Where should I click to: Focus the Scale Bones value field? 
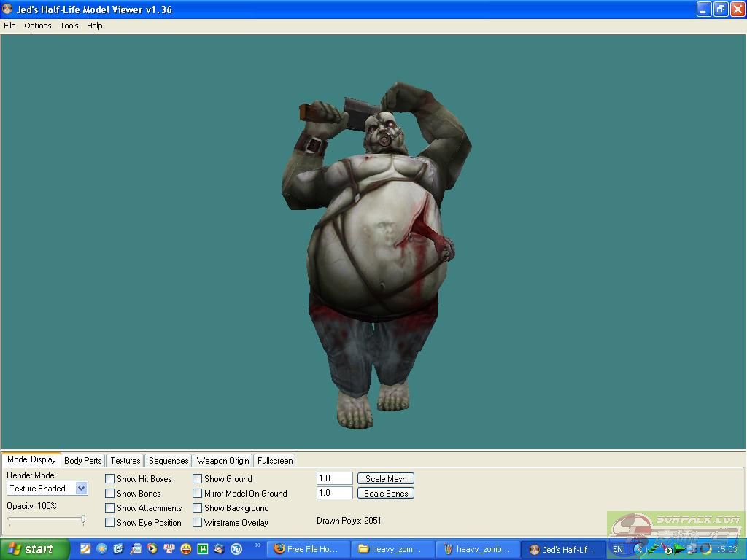point(334,493)
